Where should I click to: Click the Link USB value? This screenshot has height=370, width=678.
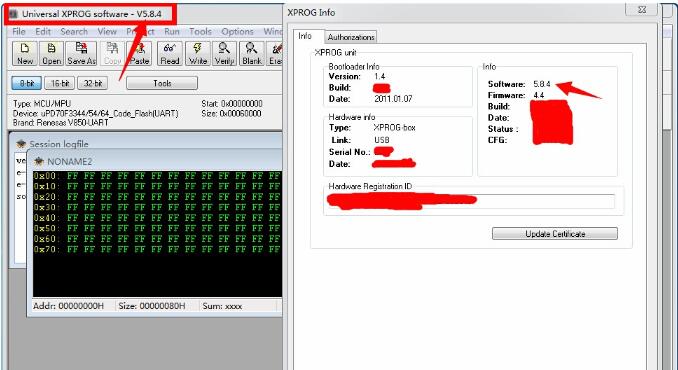click(x=382, y=140)
